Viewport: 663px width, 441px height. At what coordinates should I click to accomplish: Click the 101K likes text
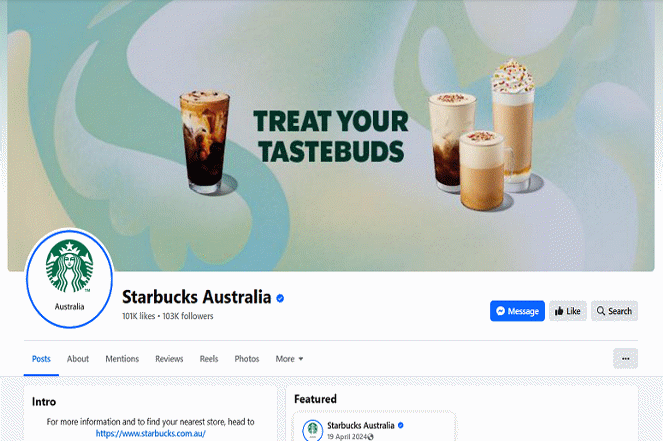click(139, 316)
